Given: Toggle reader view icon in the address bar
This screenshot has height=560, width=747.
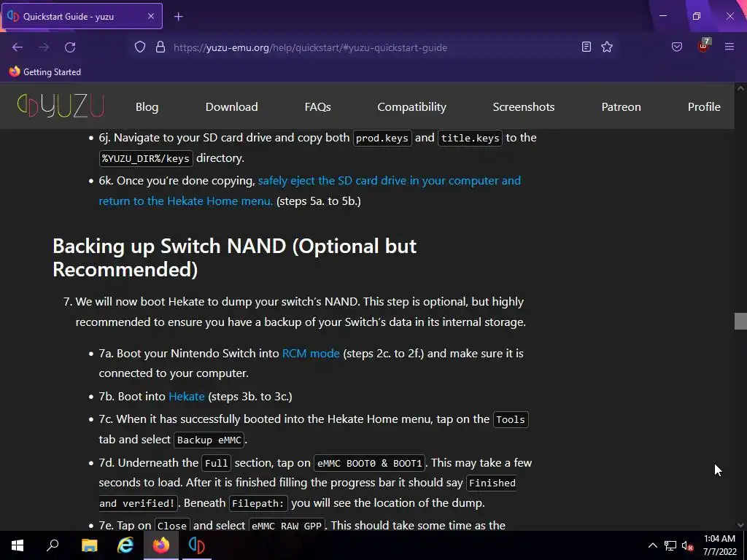Looking at the screenshot, I should pyautogui.click(x=587, y=47).
